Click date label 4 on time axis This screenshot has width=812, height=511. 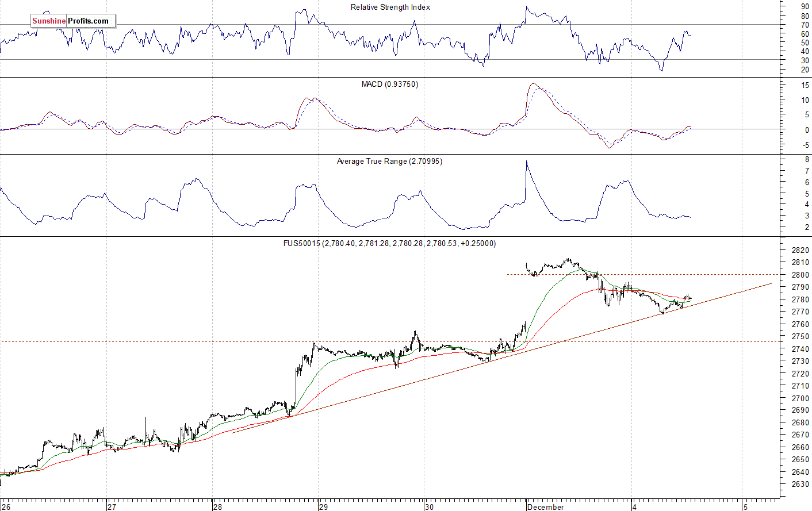[634, 507]
